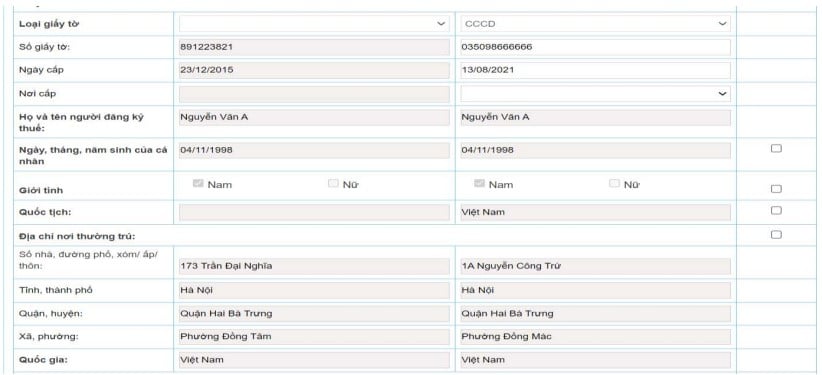This screenshot has height=375, width=822.
Task: Click left Quốc gia field Việt Nam
Action: point(314,360)
